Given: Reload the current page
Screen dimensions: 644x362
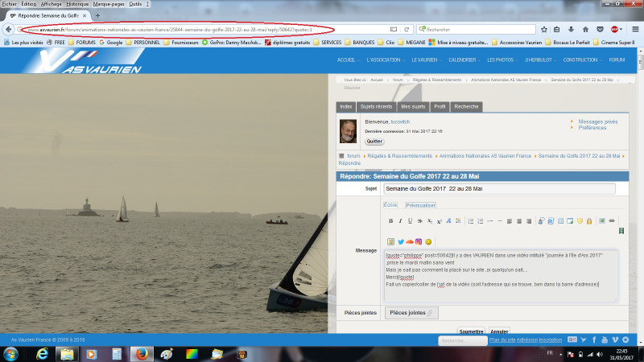Looking at the screenshot, I should pyautogui.click(x=407, y=30).
